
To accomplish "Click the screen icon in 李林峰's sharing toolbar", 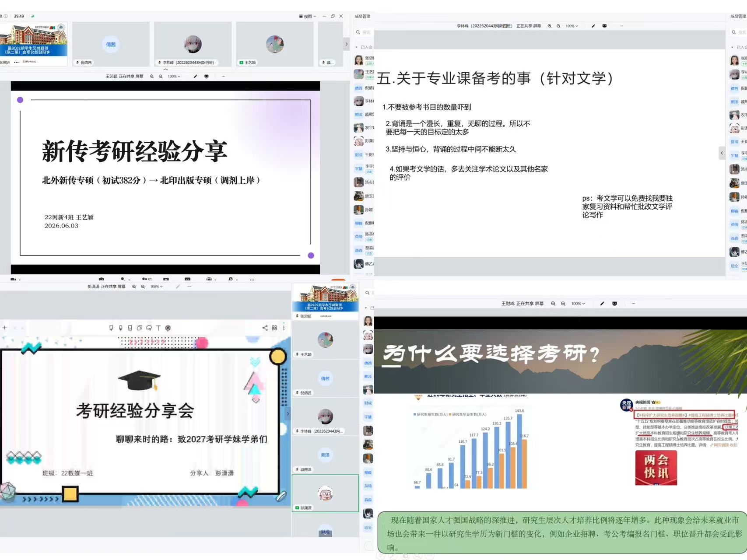I will point(604,26).
